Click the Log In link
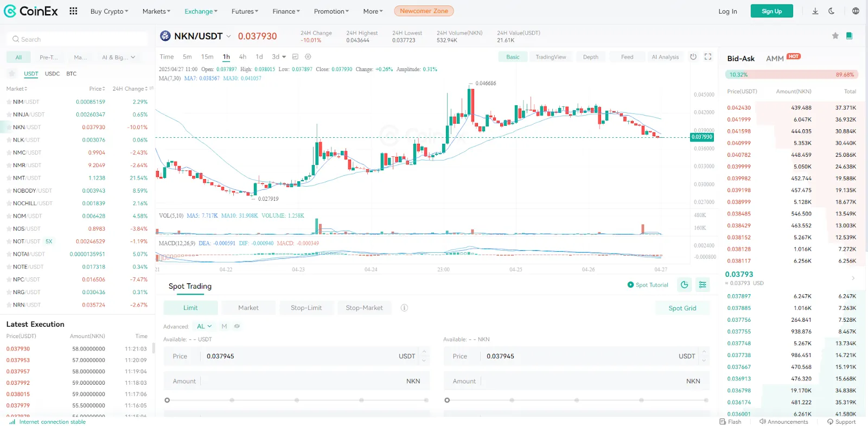Viewport: 868px width, 426px height. [x=727, y=11]
